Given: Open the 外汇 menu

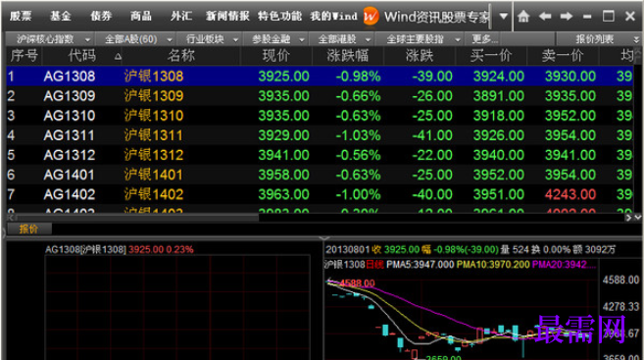Looking at the screenshot, I should click(x=181, y=16).
